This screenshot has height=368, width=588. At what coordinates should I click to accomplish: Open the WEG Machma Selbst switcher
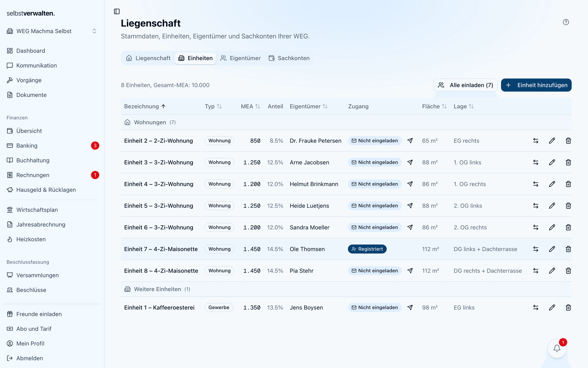click(x=52, y=31)
